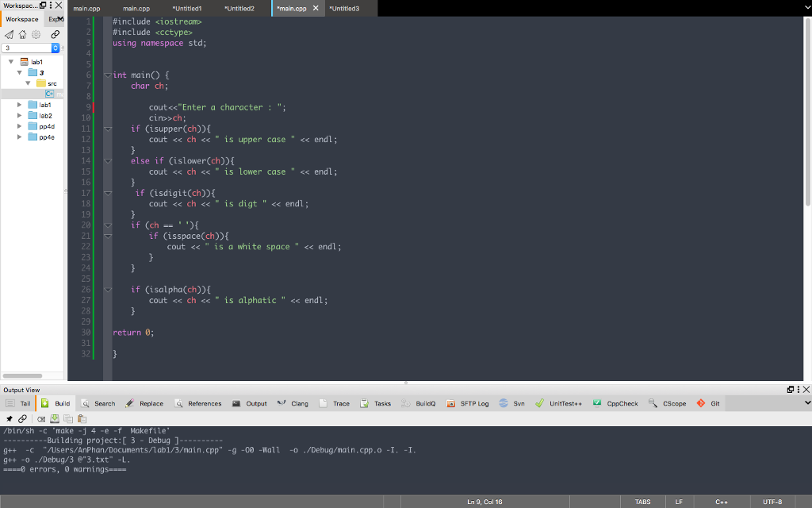
Task: Click the home icon in the workspace toolbar
Action: (23, 35)
